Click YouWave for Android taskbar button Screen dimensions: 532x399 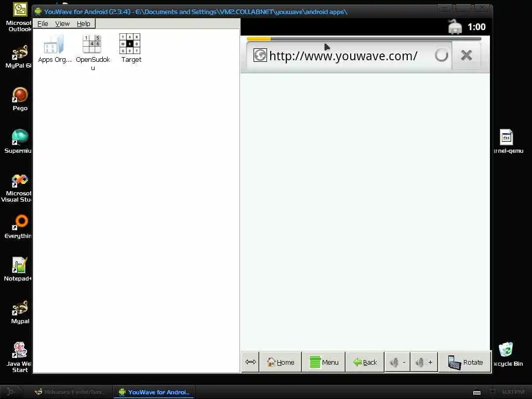pyautogui.click(x=154, y=392)
